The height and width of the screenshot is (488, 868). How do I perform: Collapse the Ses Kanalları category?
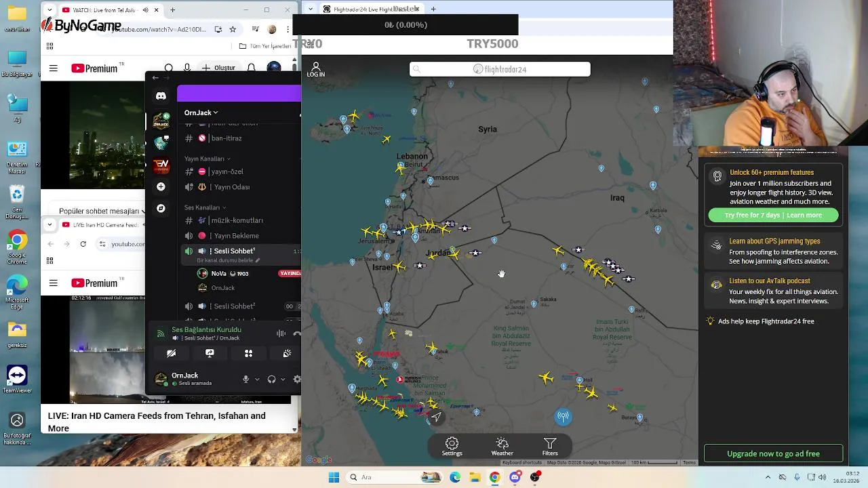(x=205, y=207)
